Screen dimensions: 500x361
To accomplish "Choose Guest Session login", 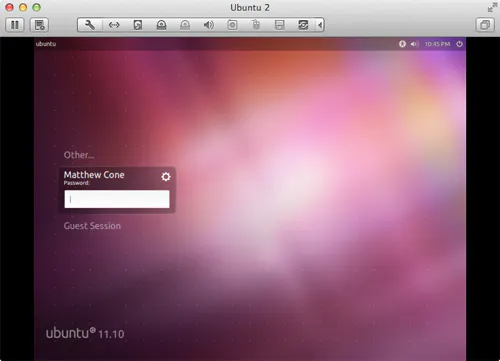I will [92, 226].
